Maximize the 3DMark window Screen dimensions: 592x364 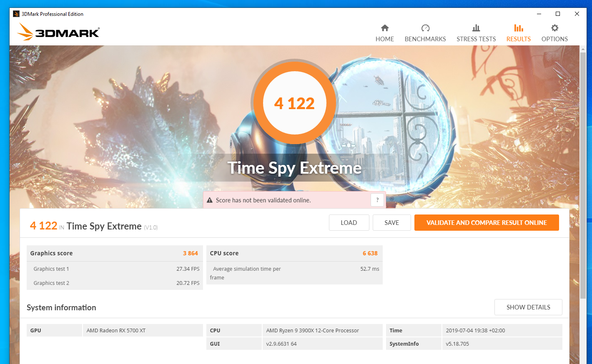click(x=558, y=14)
